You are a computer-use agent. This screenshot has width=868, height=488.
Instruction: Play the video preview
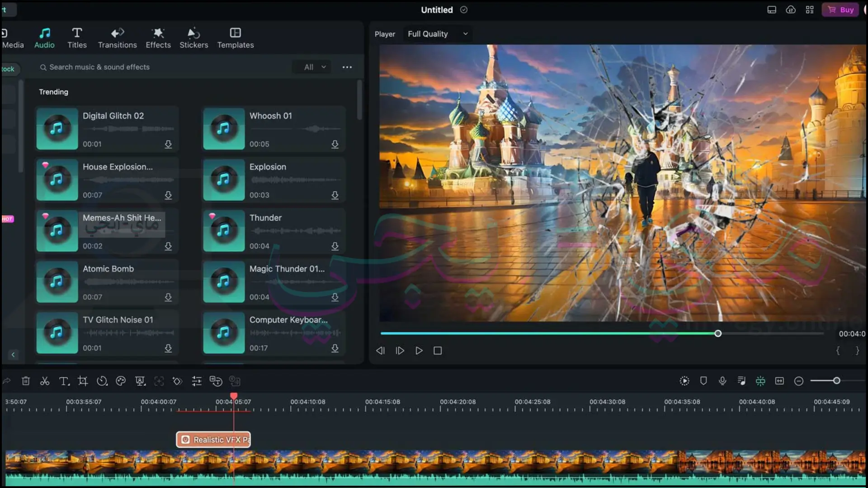(x=419, y=351)
